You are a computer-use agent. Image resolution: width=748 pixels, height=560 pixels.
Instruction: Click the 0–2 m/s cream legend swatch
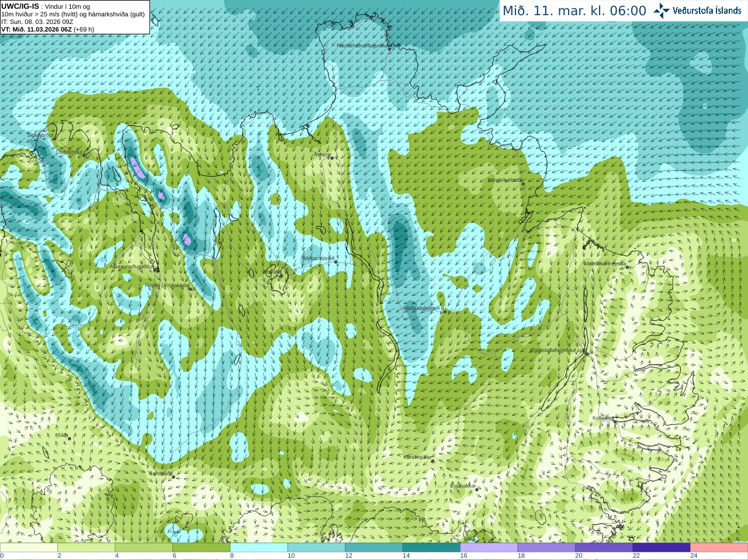pyautogui.click(x=29, y=548)
